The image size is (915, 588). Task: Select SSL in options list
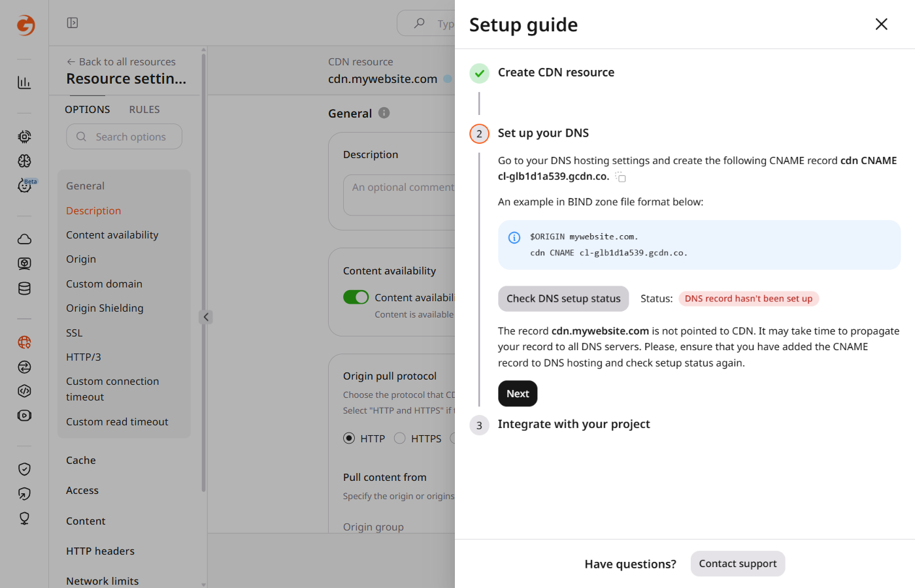(74, 333)
